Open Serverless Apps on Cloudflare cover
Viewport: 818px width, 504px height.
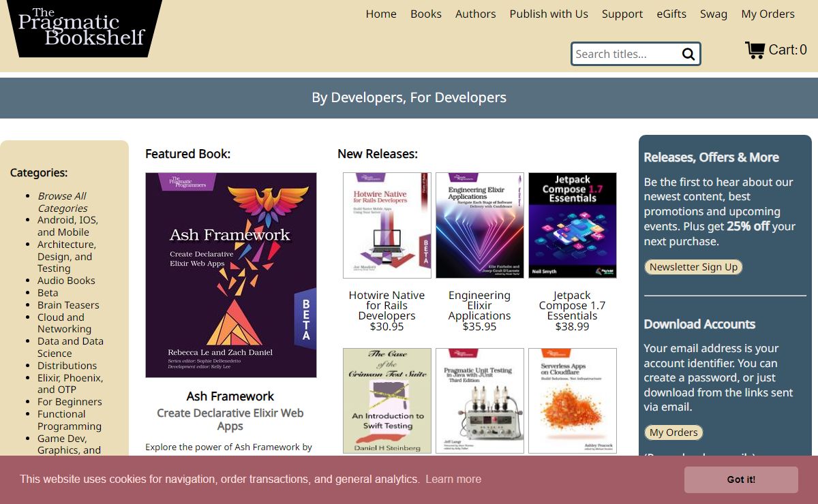pos(573,400)
